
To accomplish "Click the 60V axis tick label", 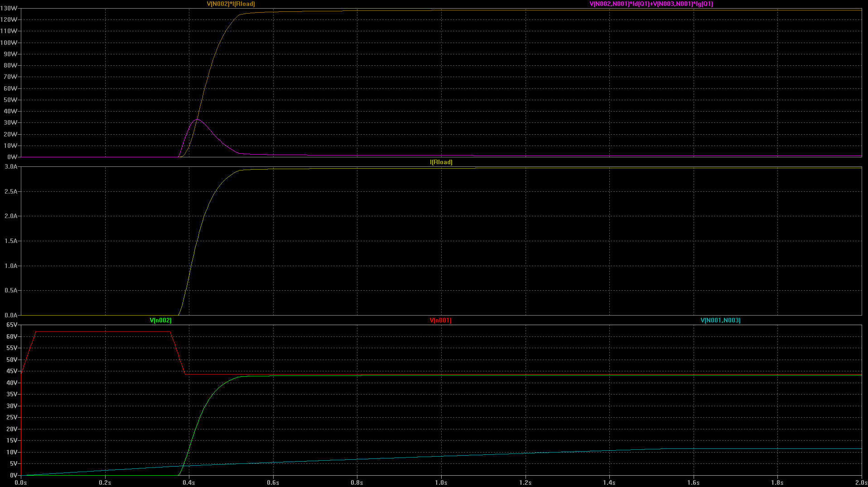I will pos(12,336).
